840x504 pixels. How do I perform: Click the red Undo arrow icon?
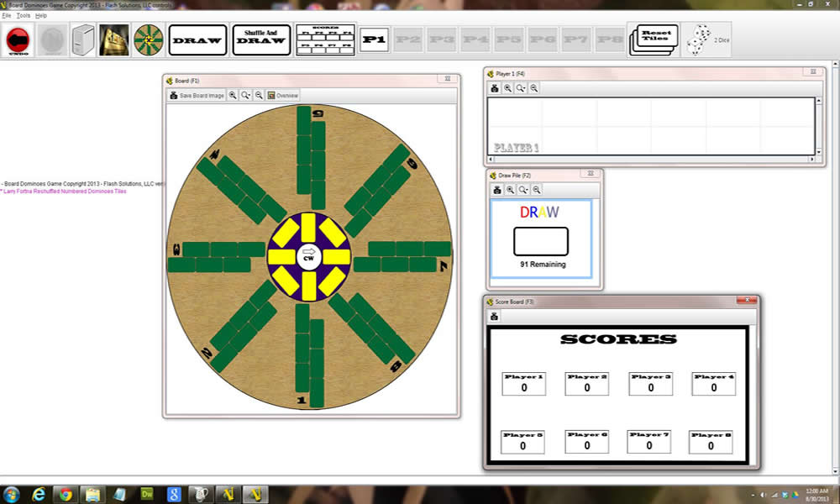18,39
